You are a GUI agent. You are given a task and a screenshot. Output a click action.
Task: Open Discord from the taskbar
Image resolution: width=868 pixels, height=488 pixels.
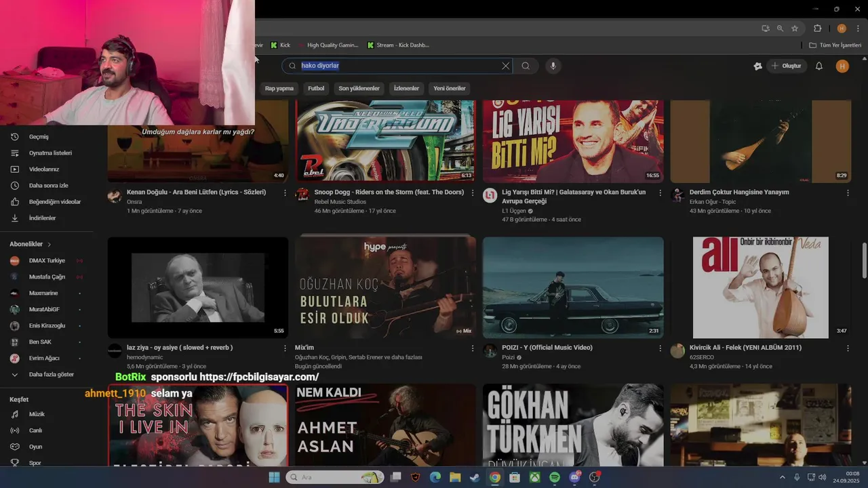coord(575,477)
